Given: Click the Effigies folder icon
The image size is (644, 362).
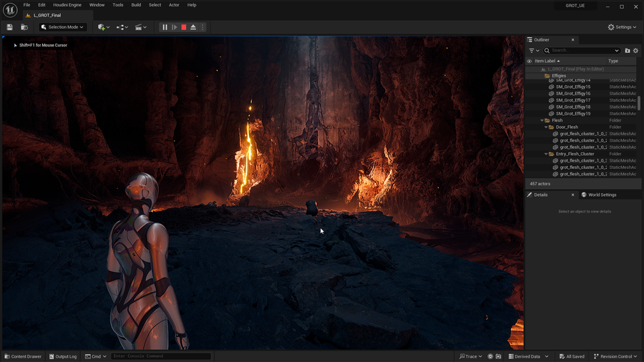Looking at the screenshot, I should (x=547, y=76).
